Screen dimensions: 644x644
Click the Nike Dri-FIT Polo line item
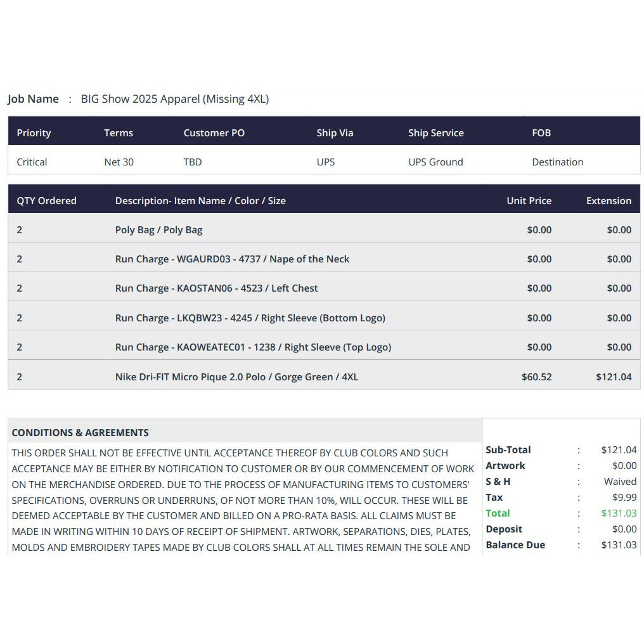(324, 377)
